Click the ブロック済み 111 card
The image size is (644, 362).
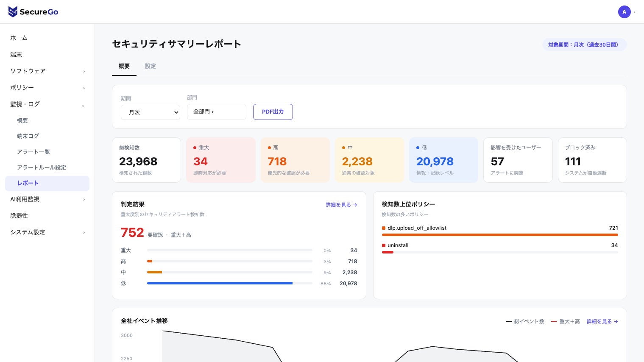592,160
